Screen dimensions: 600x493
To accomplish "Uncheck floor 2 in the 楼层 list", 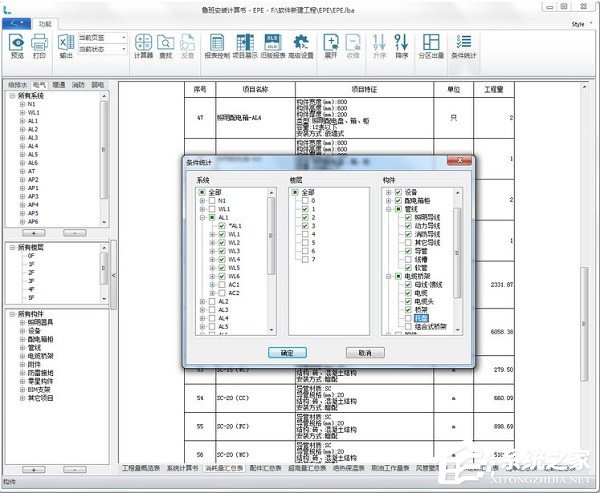I will (305, 217).
